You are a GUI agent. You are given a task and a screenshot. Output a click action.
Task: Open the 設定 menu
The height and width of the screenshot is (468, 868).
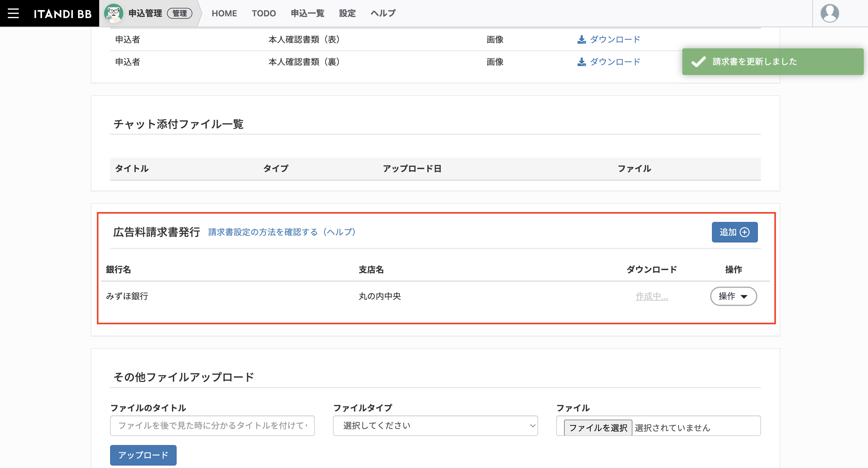(x=347, y=13)
